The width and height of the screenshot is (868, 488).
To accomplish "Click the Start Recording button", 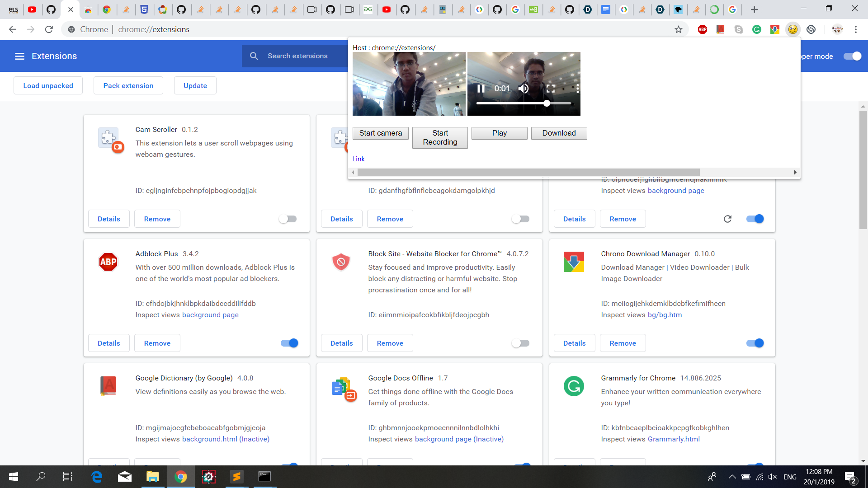I will pos(440,137).
